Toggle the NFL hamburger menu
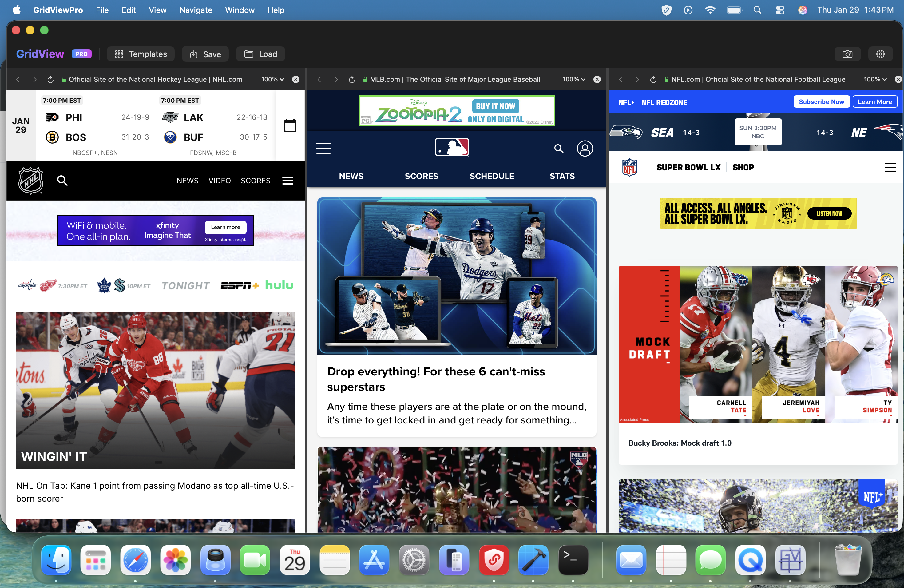Viewport: 904px width, 588px height. coord(890,167)
